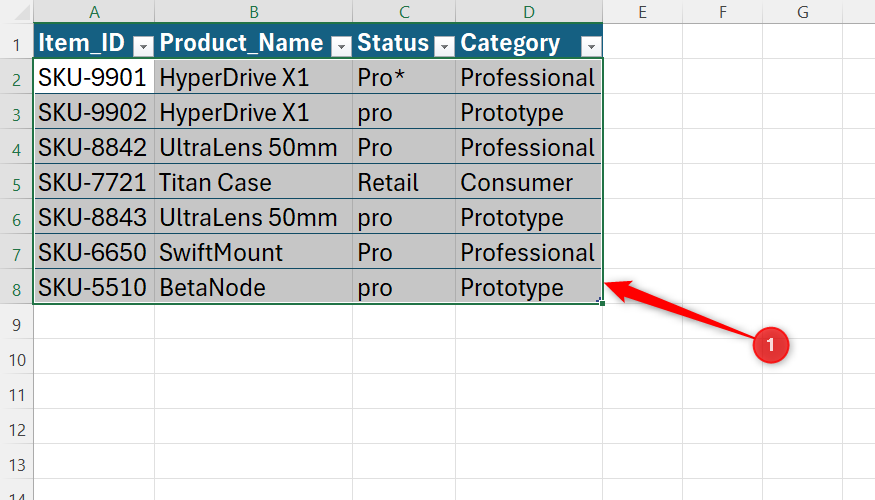Screen dimensions: 875x500
Task: Select Professional cell in row 2
Action: tap(529, 76)
